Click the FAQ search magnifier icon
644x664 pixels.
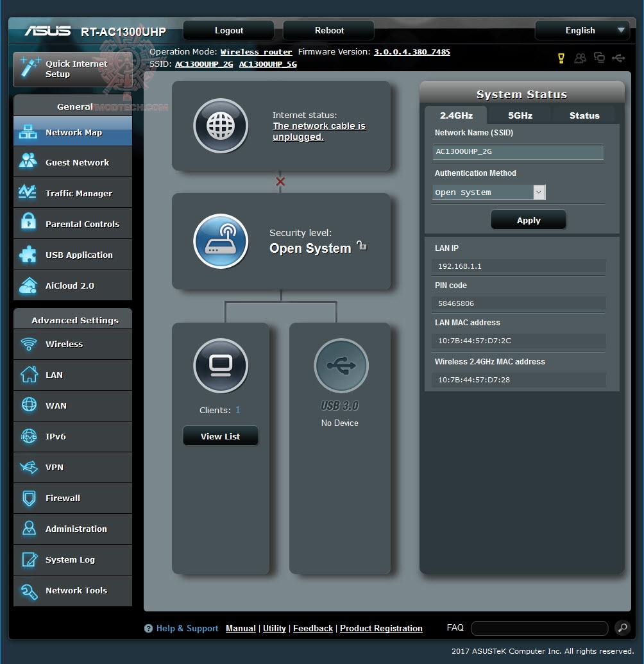[622, 627]
